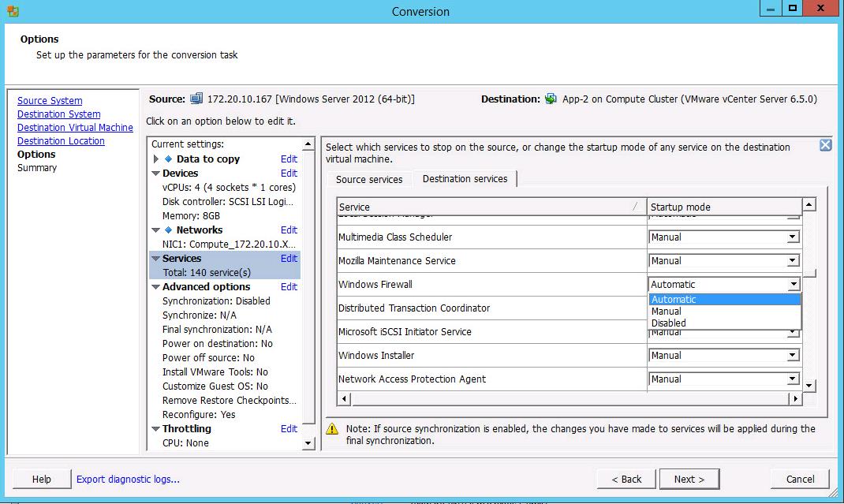Select the Windows Installer service row

(x=492, y=356)
